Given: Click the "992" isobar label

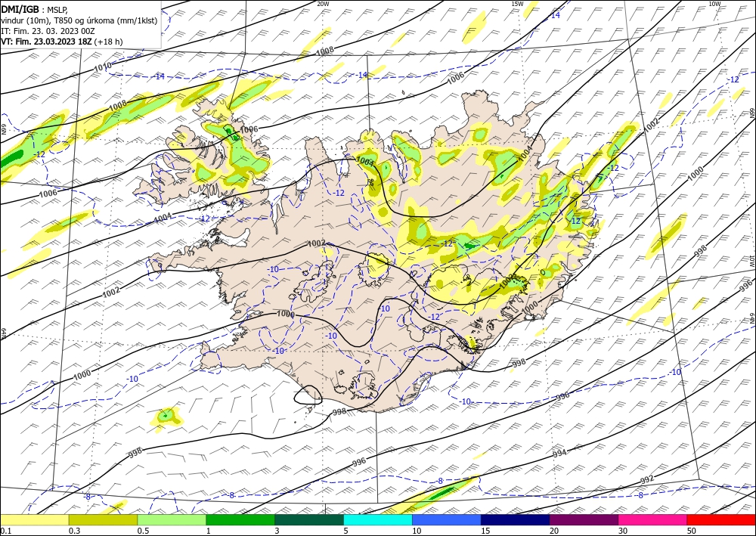Looking at the screenshot, I should pos(647,479).
